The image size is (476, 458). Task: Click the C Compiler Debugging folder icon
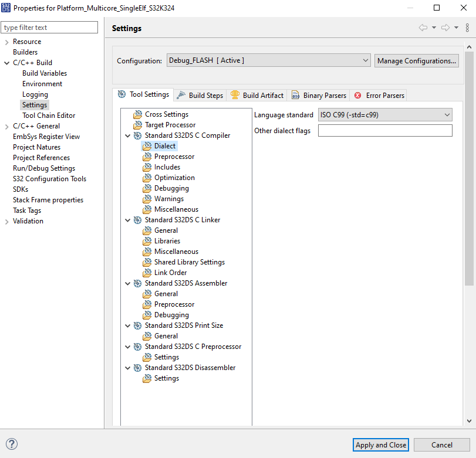147,188
